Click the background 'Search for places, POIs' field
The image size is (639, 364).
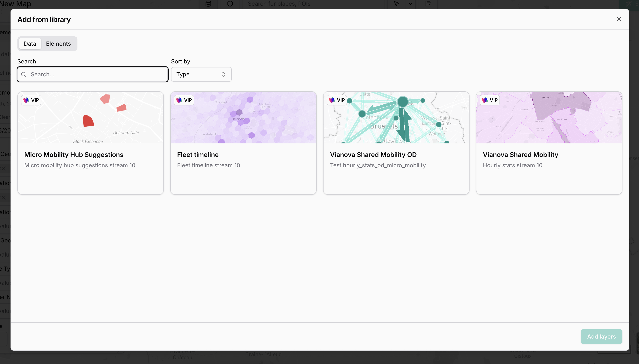[x=313, y=4]
